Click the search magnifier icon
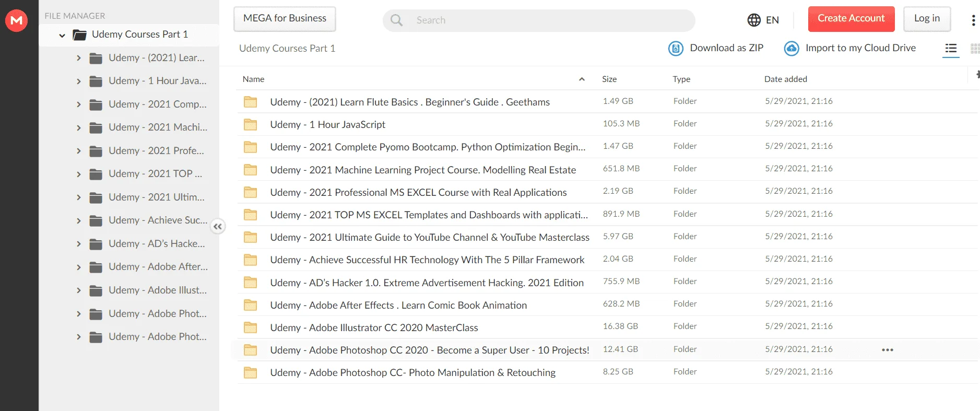The height and width of the screenshot is (411, 980). point(397,20)
